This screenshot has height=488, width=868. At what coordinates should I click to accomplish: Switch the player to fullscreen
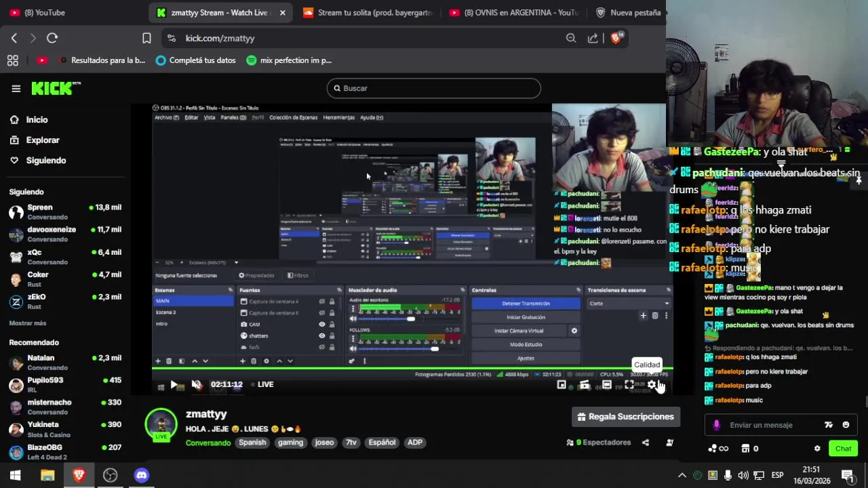(629, 385)
